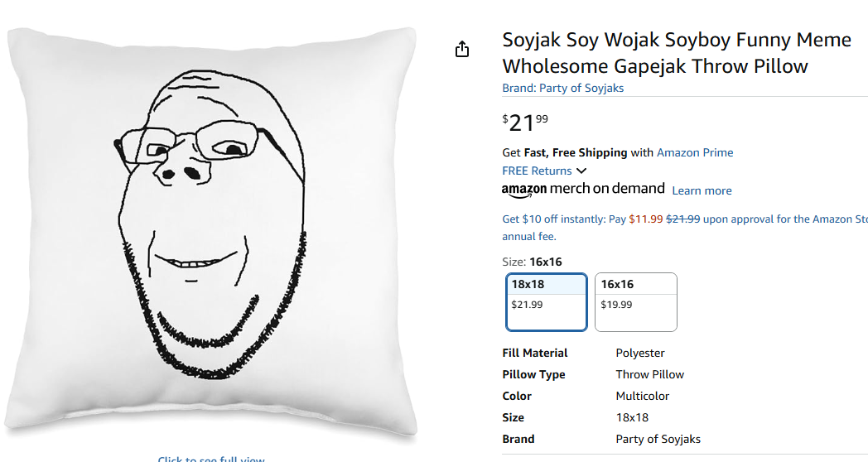
Task: Click the Multicolor color value
Action: (642, 396)
